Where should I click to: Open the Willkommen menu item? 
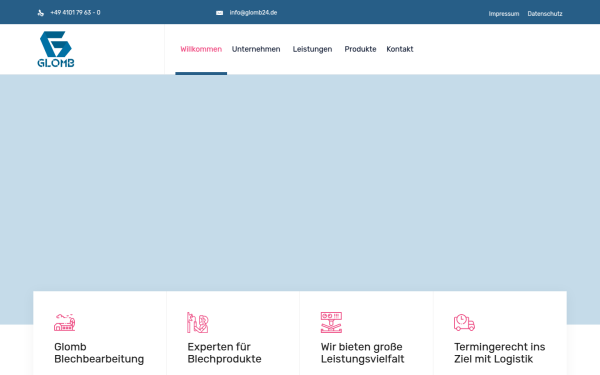tap(201, 49)
